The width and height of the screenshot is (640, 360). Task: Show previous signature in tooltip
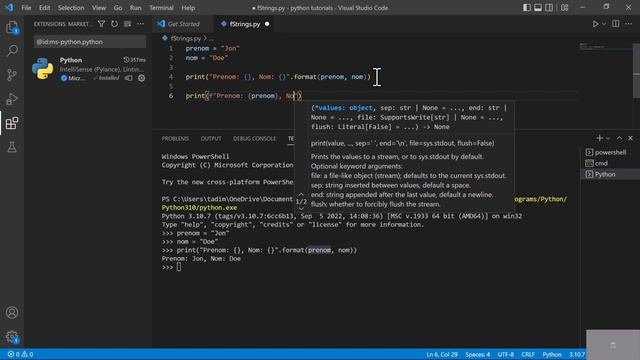(x=301, y=195)
